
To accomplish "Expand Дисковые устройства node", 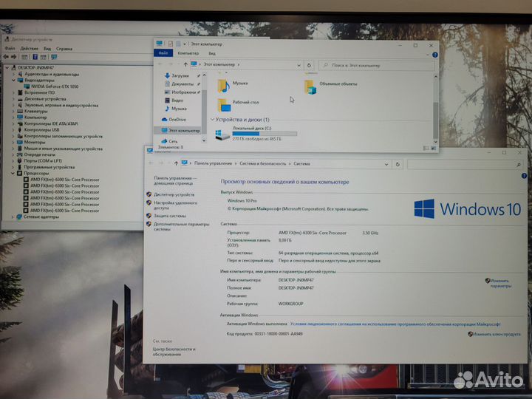I will click(x=13, y=99).
